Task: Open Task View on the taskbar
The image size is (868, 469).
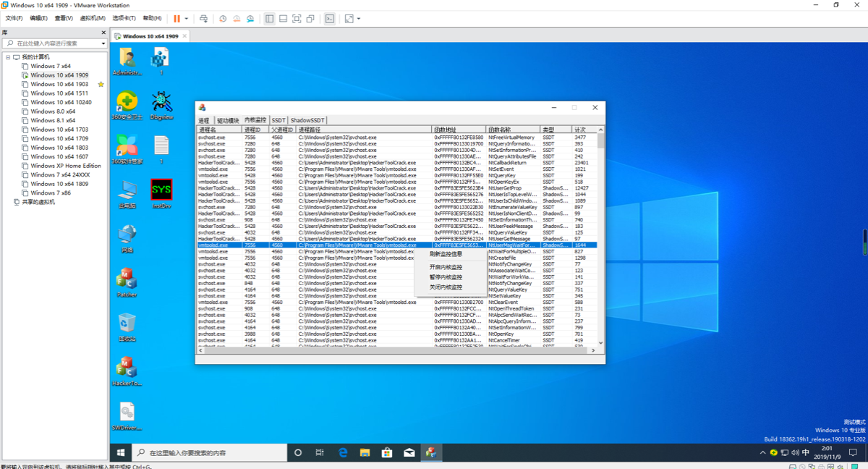Action: tap(320, 452)
